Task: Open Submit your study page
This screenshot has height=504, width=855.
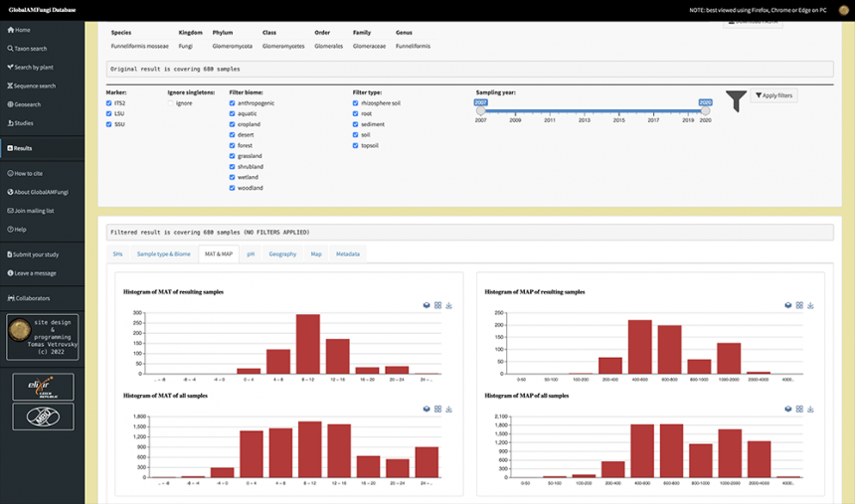Action: [42, 254]
